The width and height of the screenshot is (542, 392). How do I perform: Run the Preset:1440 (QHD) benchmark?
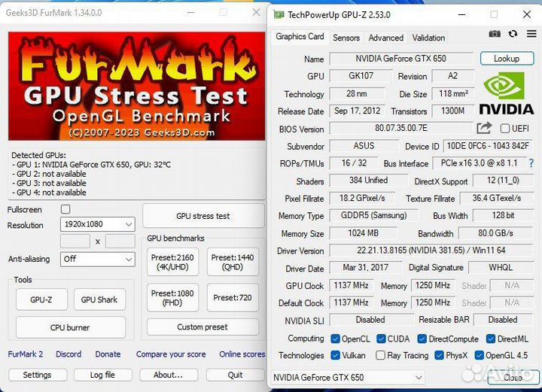click(233, 262)
